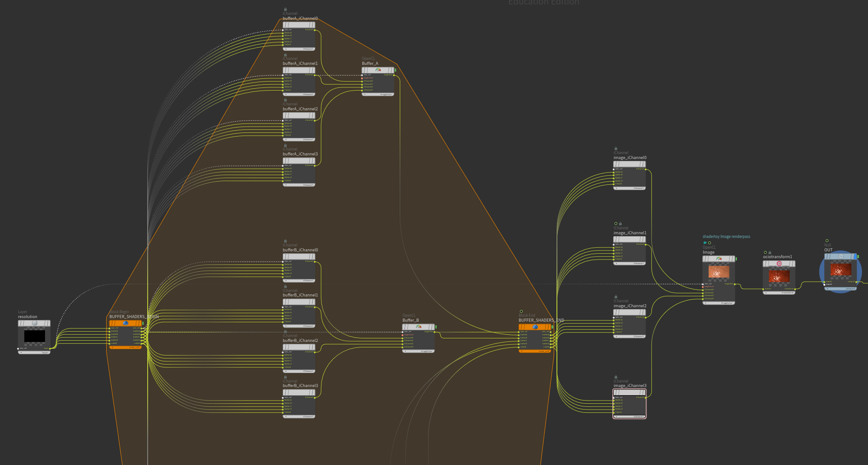Click the transform output port on ociotransform1
Image resolution: width=868 pixels, height=465 pixels.
[795, 289]
